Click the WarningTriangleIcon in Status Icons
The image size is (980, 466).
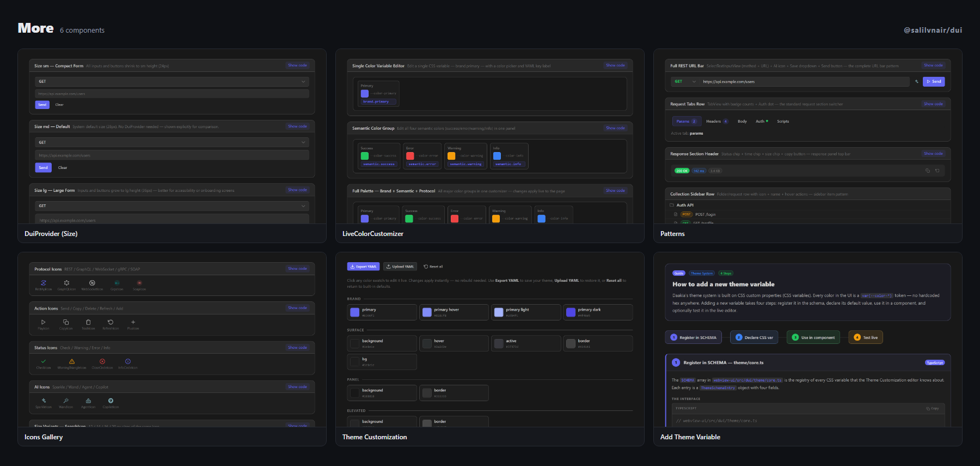point(72,361)
